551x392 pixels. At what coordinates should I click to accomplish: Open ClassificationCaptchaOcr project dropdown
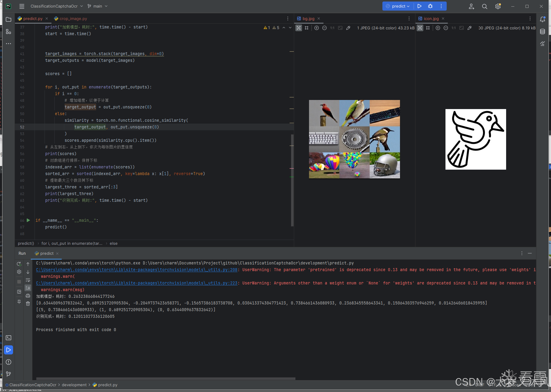pyautogui.click(x=57, y=6)
